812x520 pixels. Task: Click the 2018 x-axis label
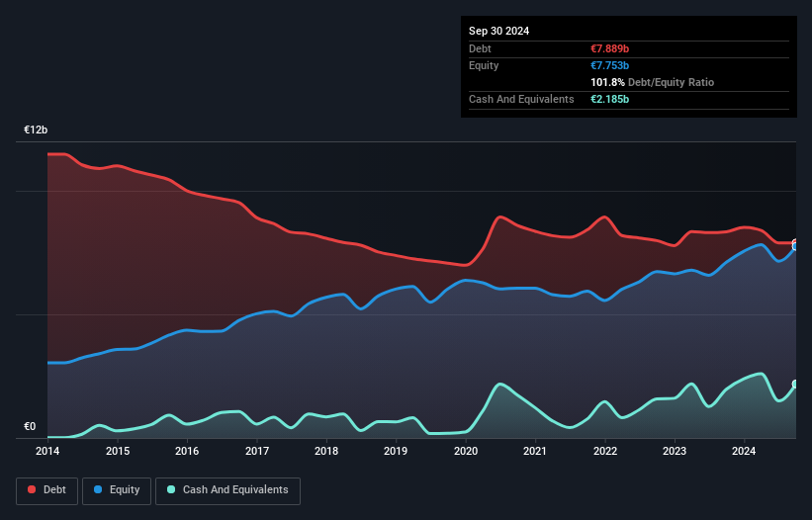pyautogui.click(x=326, y=451)
